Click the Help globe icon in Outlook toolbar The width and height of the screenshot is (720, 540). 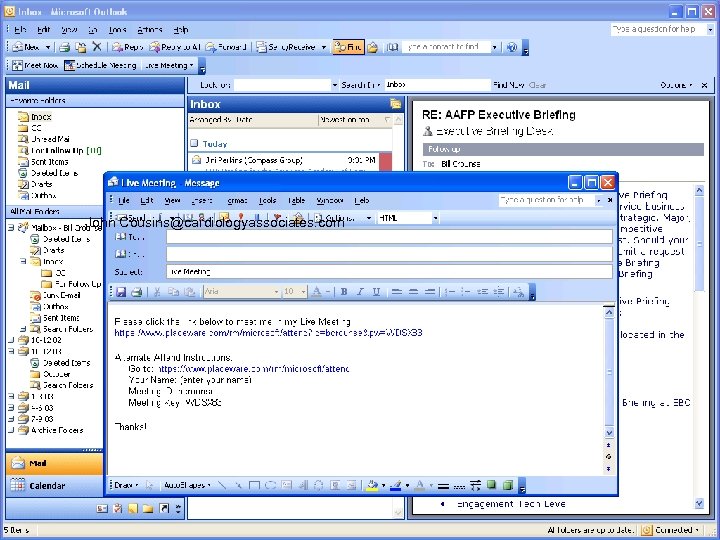pyautogui.click(x=512, y=47)
